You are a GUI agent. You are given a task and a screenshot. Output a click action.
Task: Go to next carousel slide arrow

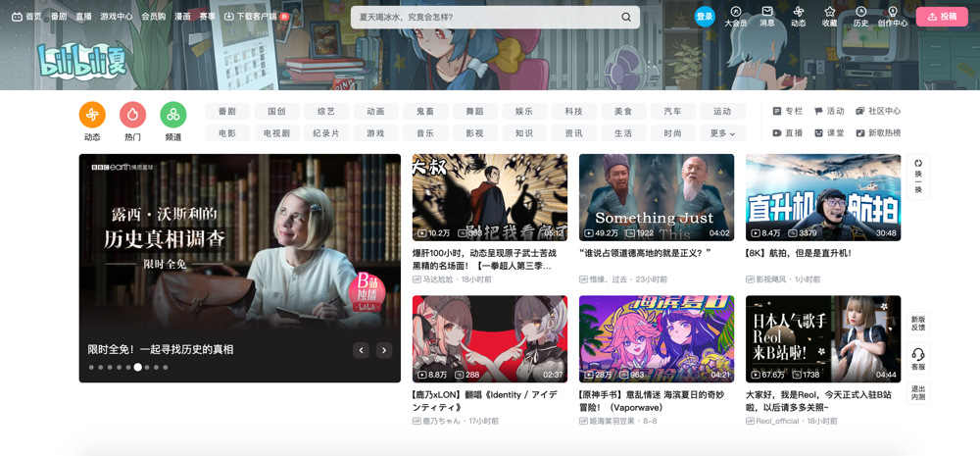click(x=384, y=350)
